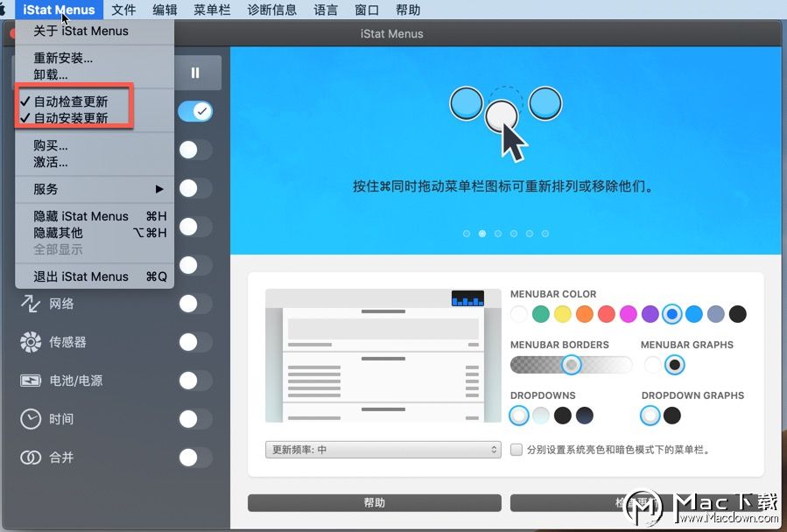Select the black Dropdowns theme swatch
787x532 pixels.
tap(563, 416)
